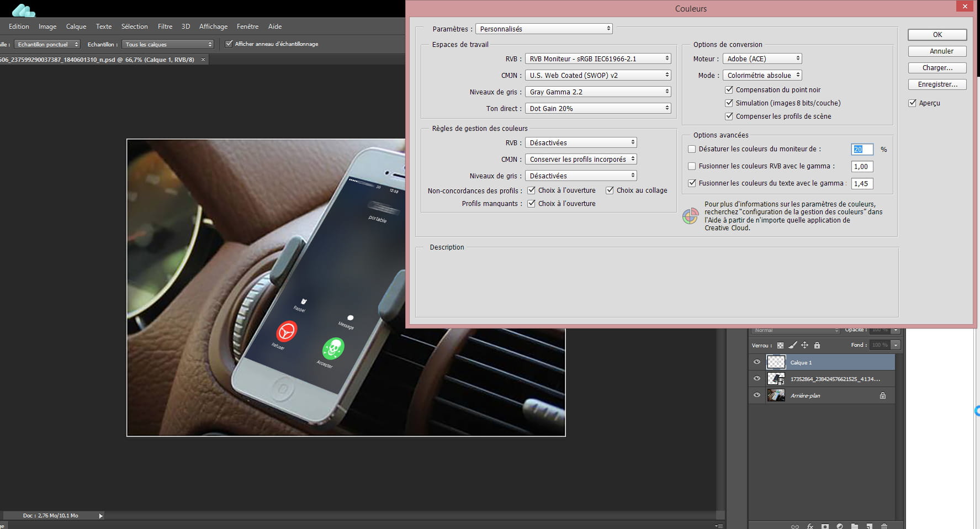The image size is (980, 529).
Task: Click the Annuler button
Action: [937, 51]
